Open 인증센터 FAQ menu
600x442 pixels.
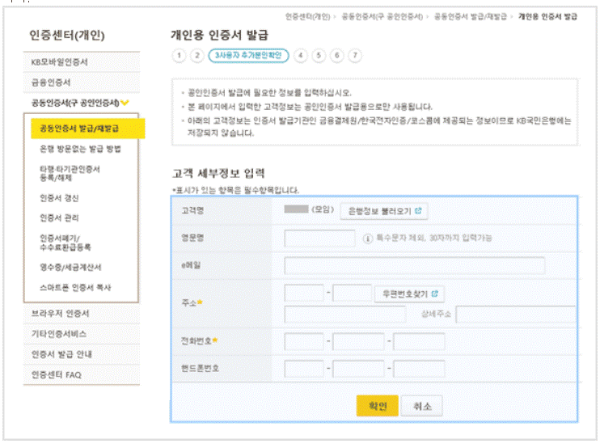click(82, 375)
